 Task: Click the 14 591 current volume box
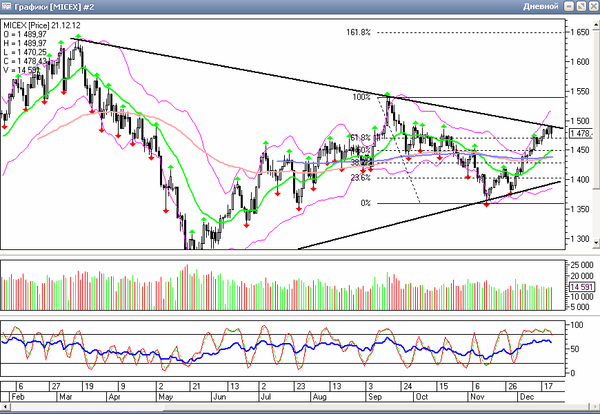click(x=582, y=287)
